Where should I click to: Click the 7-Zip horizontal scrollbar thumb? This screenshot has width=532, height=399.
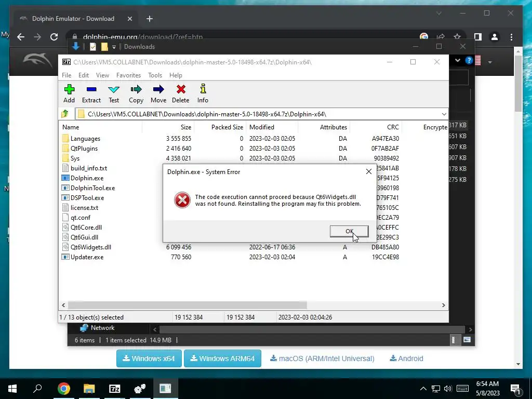click(187, 305)
